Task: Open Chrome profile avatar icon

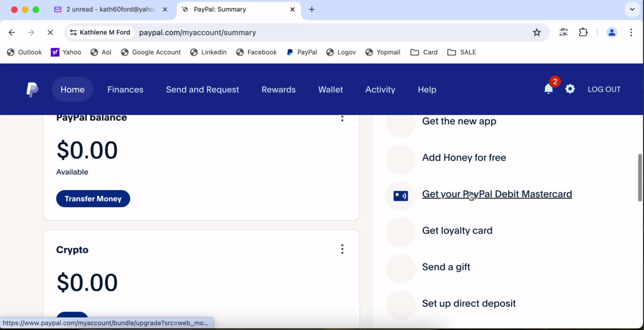Action: pos(612,32)
